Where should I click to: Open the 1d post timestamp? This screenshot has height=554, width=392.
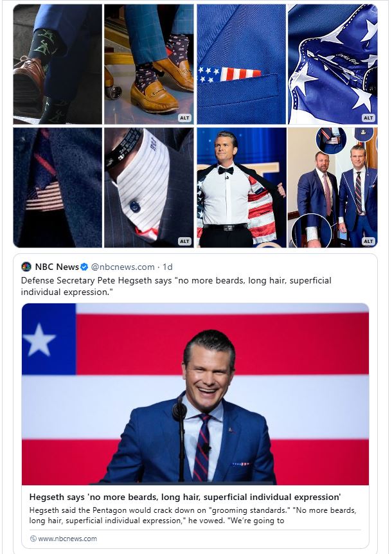(168, 267)
